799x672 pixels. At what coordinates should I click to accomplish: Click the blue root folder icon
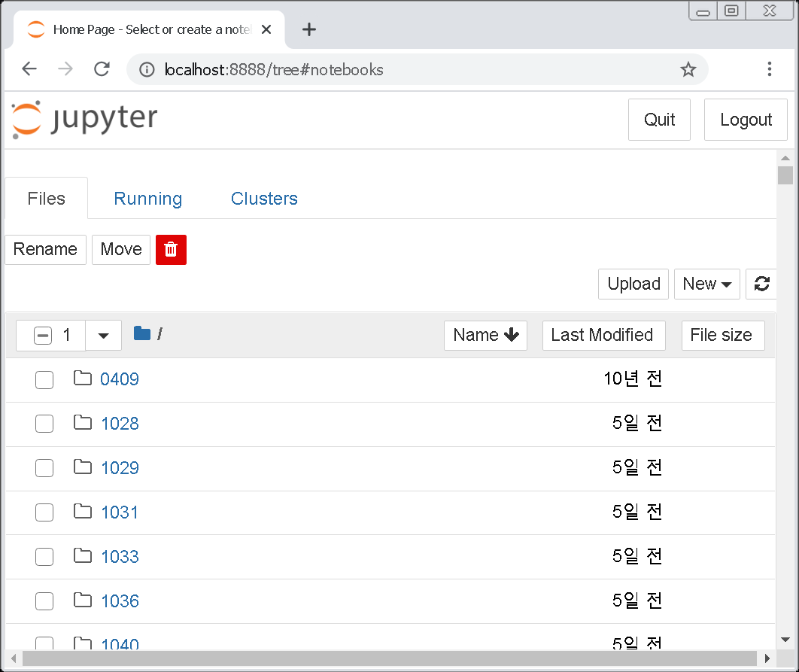pyautogui.click(x=142, y=333)
